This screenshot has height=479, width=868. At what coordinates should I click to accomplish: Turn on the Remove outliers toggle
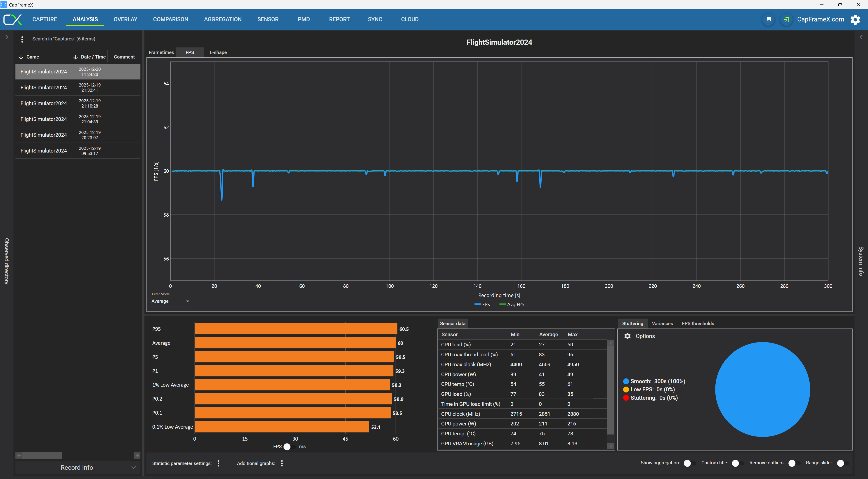[794, 463]
